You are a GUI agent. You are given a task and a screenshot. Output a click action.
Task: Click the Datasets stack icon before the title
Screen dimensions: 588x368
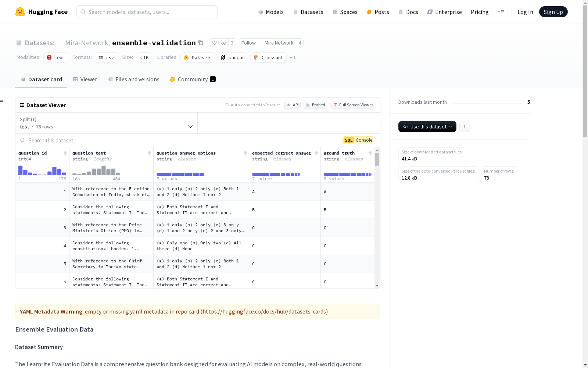[19, 43]
